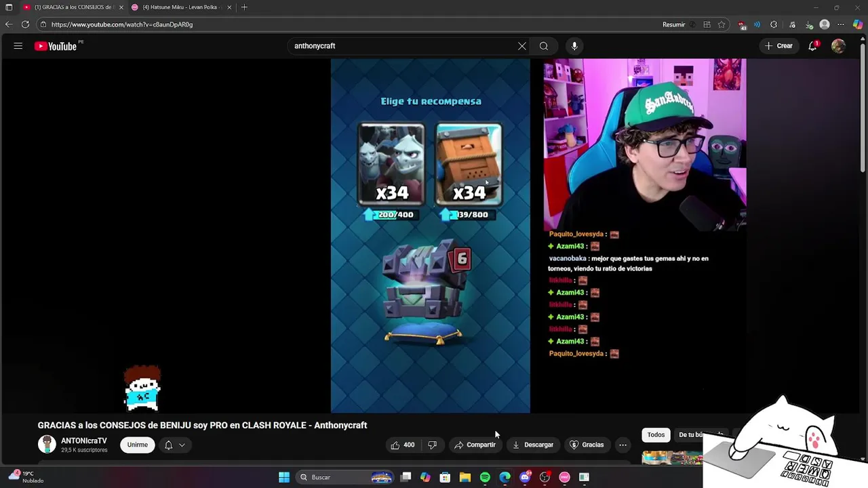Switch to the Hatsune Miku Levan Polka tab
This screenshot has width=868, height=488.
pyautogui.click(x=181, y=7)
